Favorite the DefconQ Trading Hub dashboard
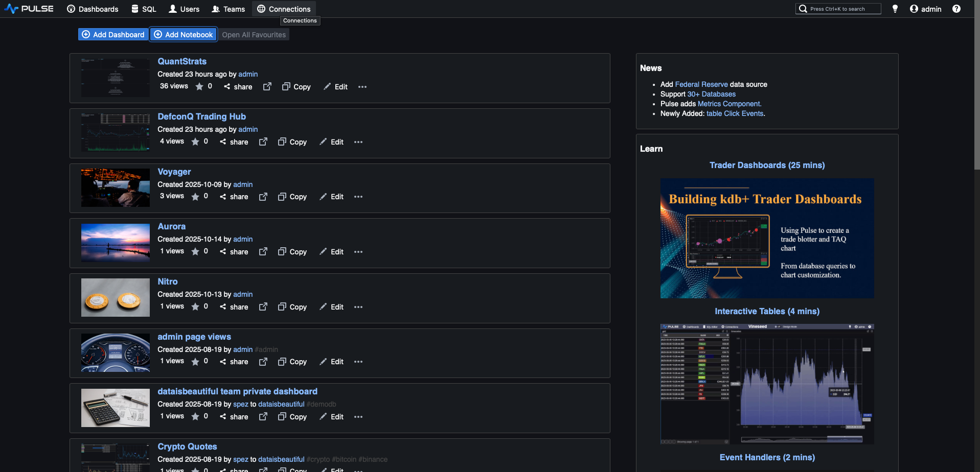 tap(195, 141)
